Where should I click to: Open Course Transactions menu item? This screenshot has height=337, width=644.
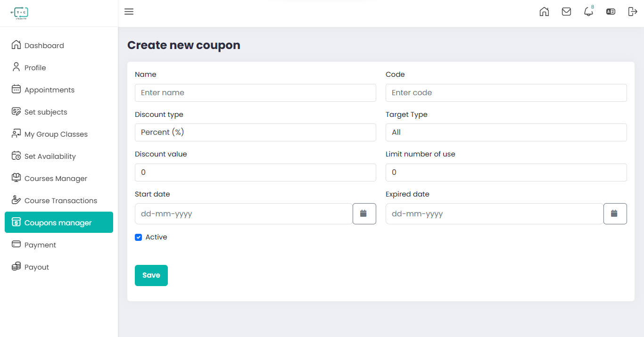(59, 200)
